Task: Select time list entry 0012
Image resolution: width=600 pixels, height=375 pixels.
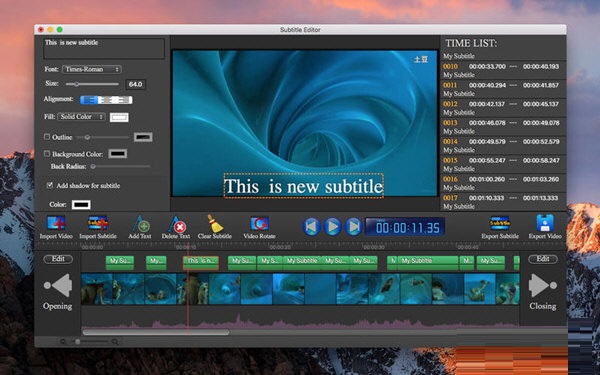Action: 503,108
